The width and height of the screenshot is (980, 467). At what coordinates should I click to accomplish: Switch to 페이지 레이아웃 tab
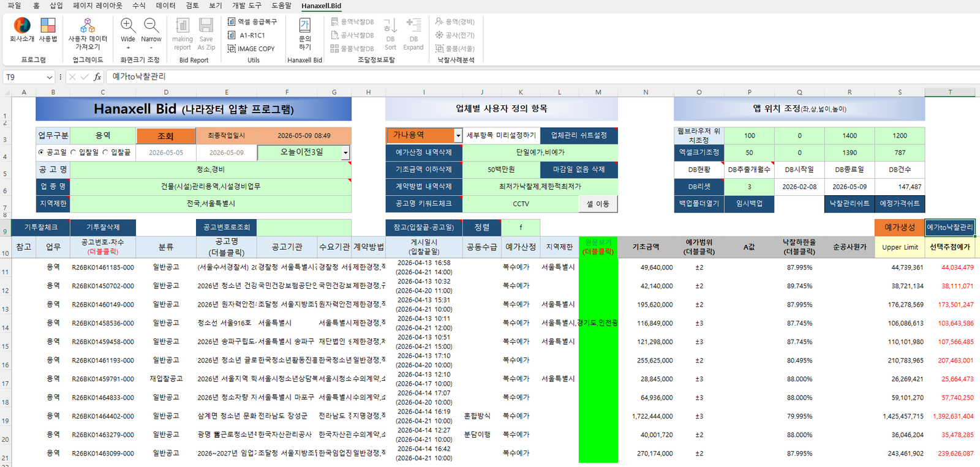coord(97,6)
